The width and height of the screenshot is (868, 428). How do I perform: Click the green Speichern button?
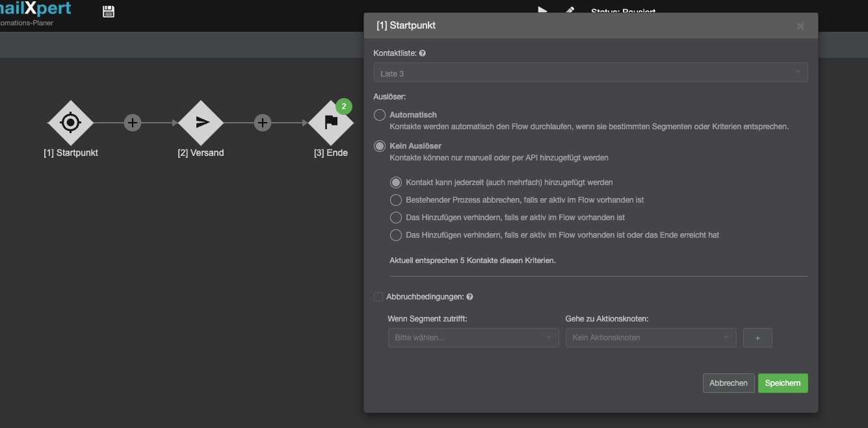[783, 383]
